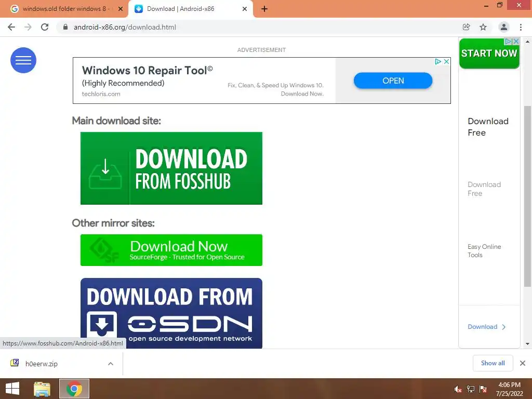The height and width of the screenshot is (399, 532).
Task: Click START NOW sidebar ad button
Action: point(489,54)
